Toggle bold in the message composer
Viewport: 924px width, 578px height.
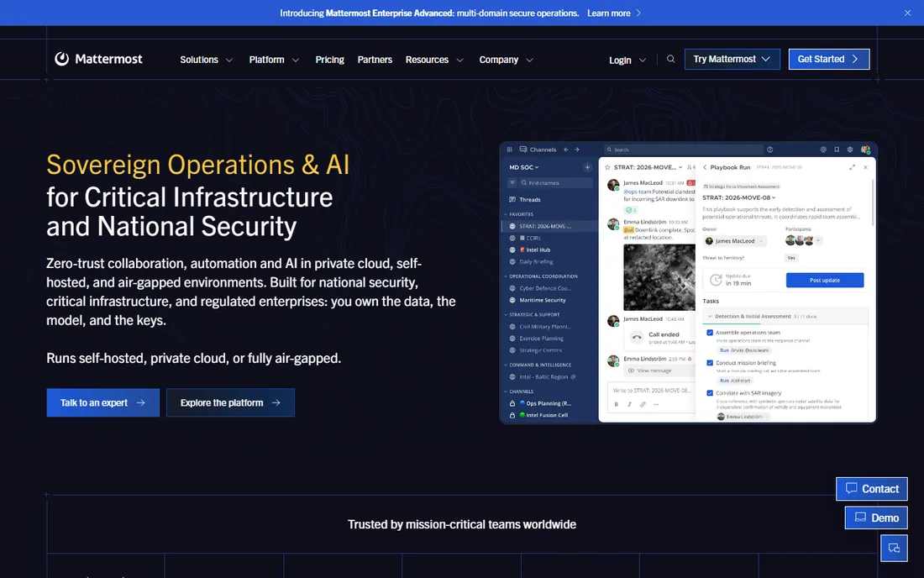coord(617,404)
